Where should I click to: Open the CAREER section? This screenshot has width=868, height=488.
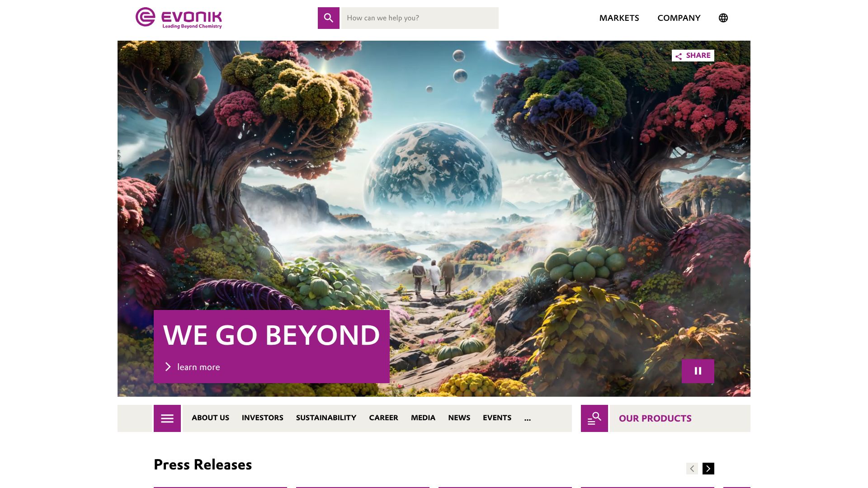coord(383,418)
